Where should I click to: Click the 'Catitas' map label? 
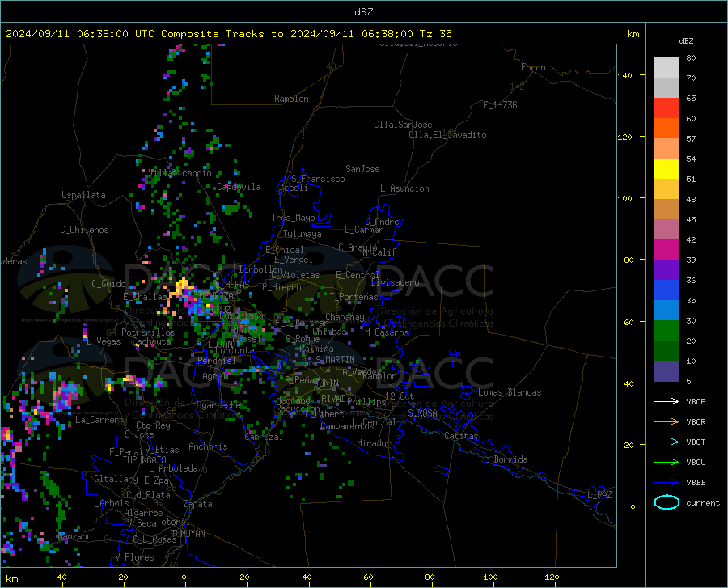(461, 436)
